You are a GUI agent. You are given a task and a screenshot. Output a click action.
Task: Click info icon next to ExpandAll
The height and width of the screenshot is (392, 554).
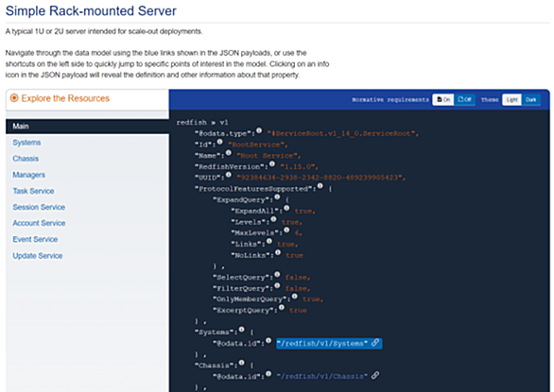pos(286,208)
